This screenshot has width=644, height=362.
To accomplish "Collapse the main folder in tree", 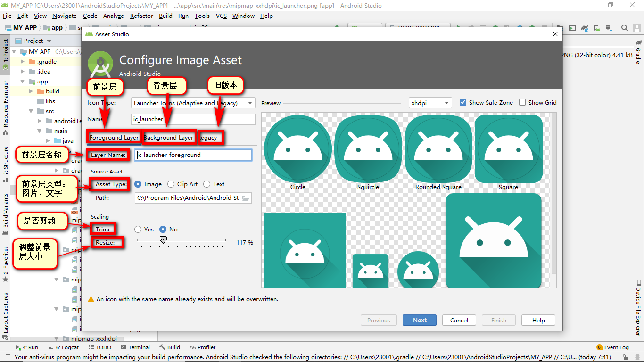I will [40, 131].
